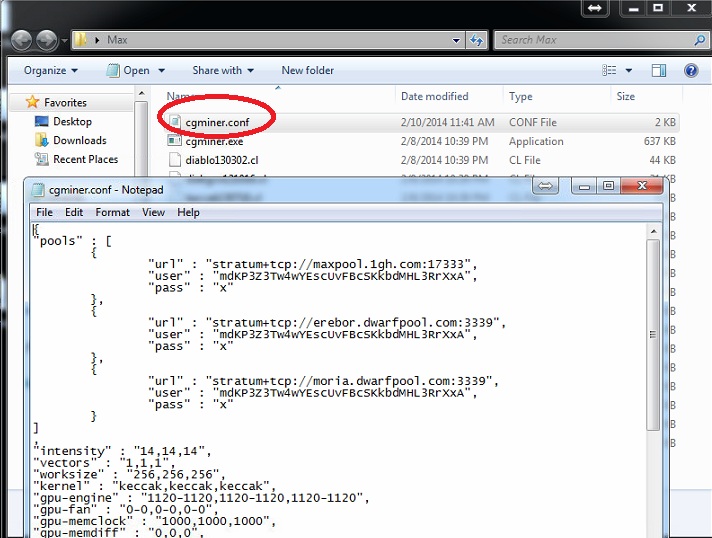Open the Share with dropdown

coord(222,70)
